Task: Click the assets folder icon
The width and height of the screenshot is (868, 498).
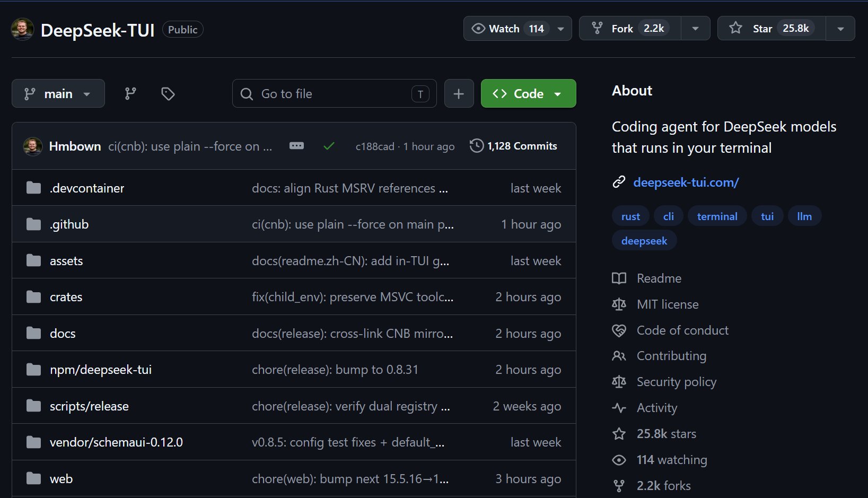Action: [x=33, y=260]
